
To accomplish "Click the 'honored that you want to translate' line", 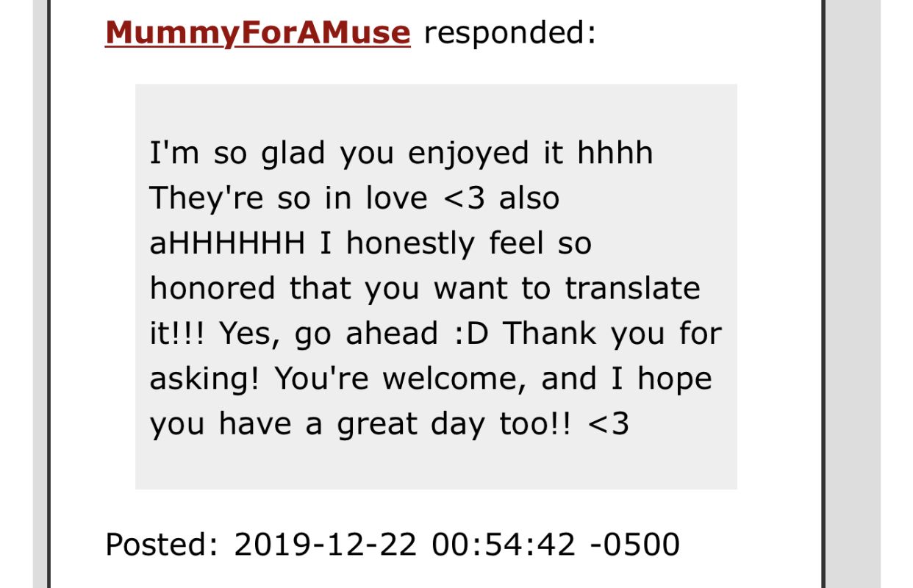I will (425, 288).
